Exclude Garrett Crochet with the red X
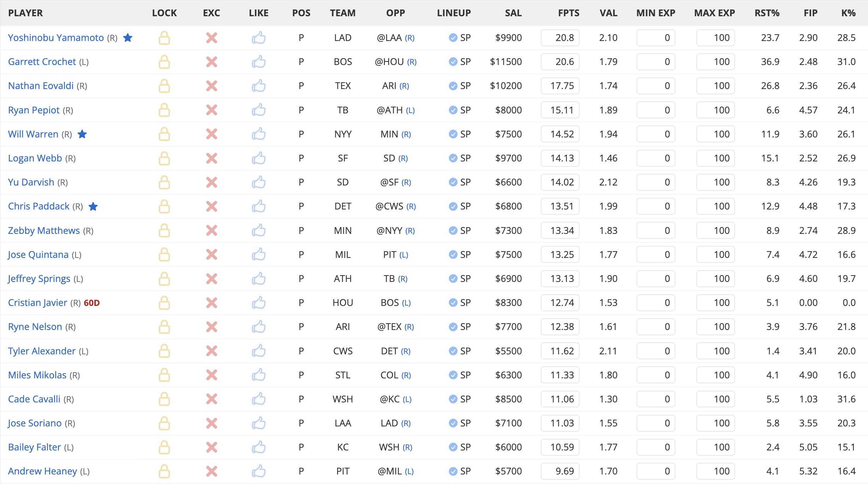 tap(212, 62)
